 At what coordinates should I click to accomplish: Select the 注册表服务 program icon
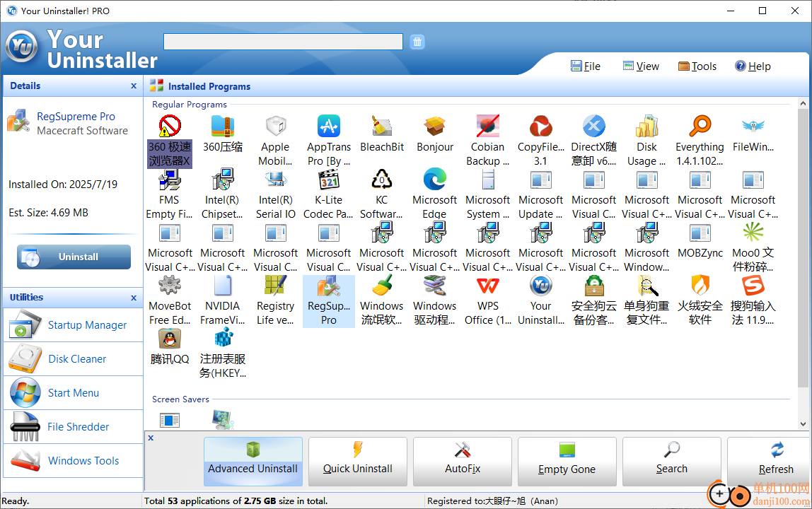pos(223,339)
